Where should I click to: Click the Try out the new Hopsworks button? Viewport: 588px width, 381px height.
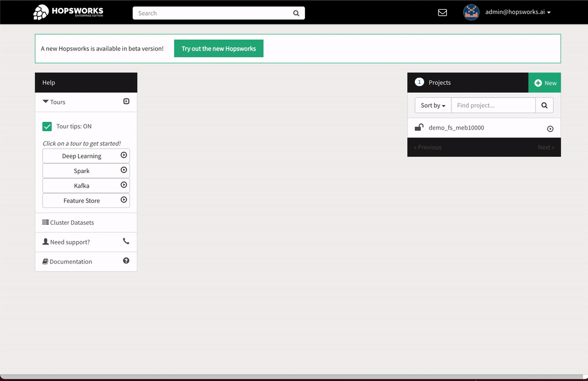click(x=218, y=48)
